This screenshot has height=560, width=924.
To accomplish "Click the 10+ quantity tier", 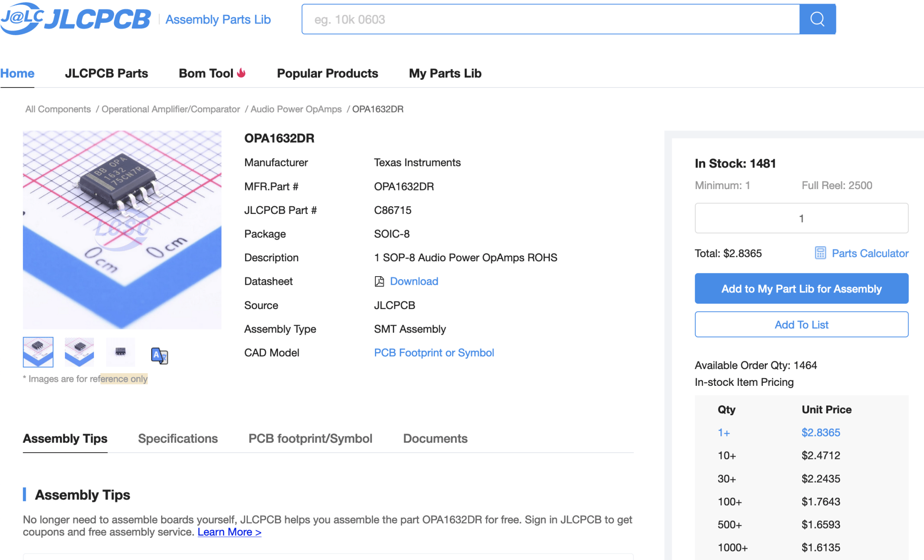I will [x=727, y=456].
